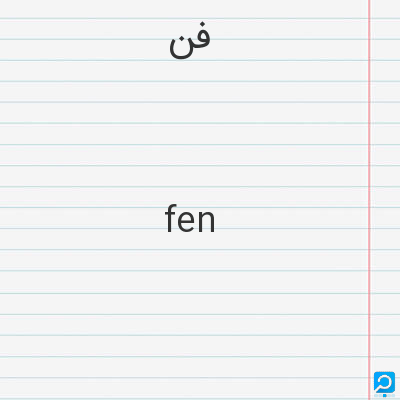The width and height of the screenshot is (400, 400).
Task: Click the first faded dot below the magnifier
Action: click(376, 396)
